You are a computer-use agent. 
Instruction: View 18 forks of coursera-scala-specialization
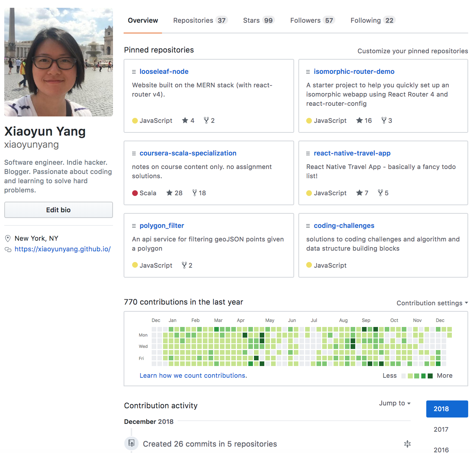(199, 193)
